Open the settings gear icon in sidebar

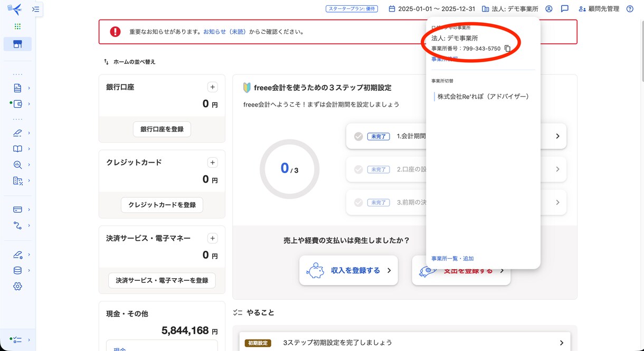(x=17, y=286)
